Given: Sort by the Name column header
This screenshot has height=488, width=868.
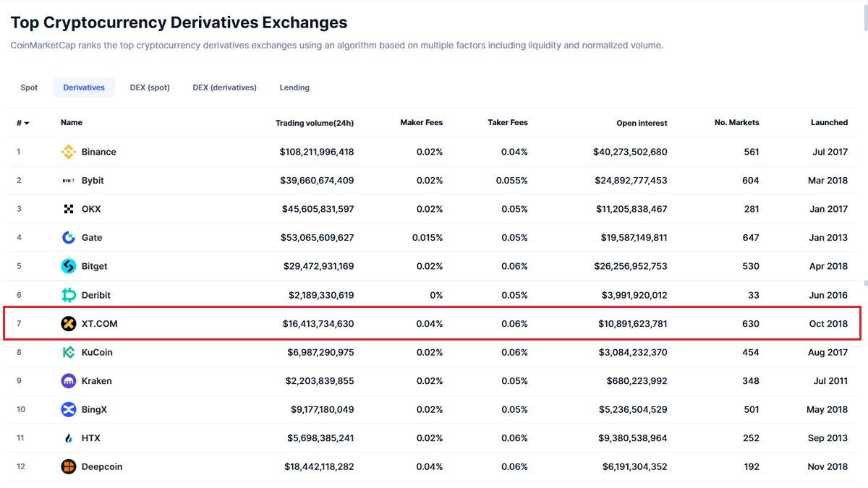Looking at the screenshot, I should (x=72, y=123).
